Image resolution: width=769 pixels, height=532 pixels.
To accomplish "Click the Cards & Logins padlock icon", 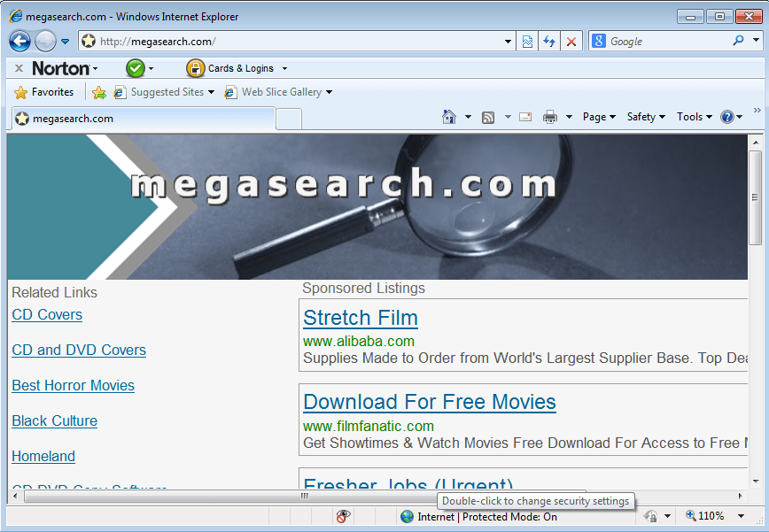I will [195, 68].
